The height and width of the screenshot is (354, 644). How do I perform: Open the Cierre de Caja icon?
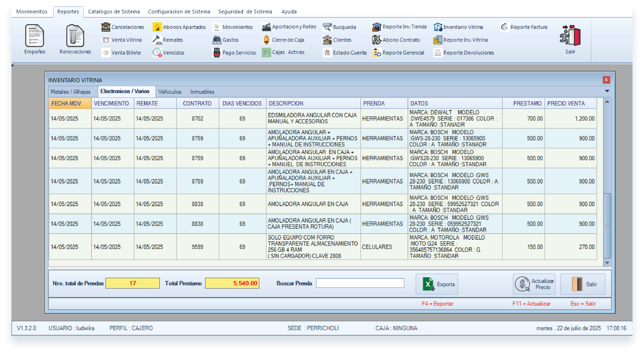tap(266, 40)
